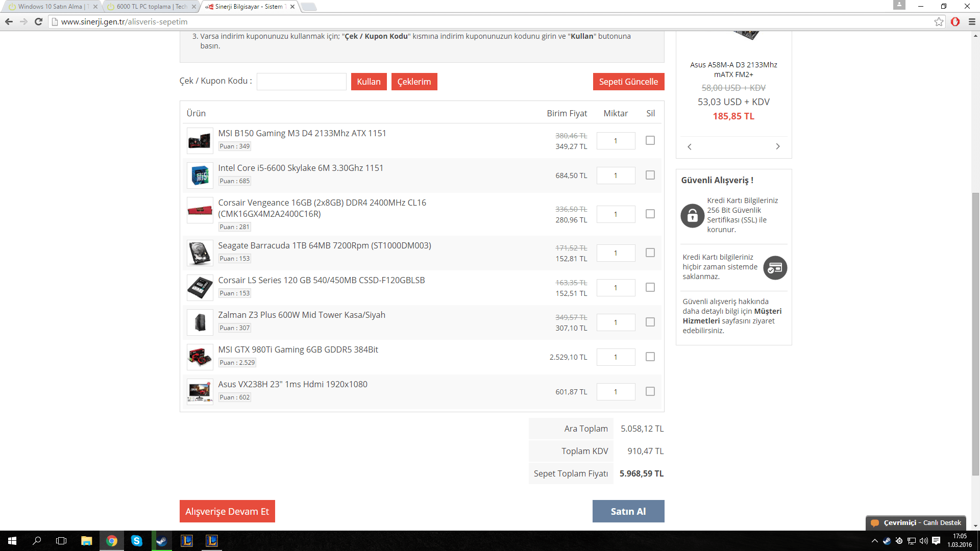Select delete checkbox for MSI GTX 980Ti
980x551 pixels.
click(x=650, y=357)
